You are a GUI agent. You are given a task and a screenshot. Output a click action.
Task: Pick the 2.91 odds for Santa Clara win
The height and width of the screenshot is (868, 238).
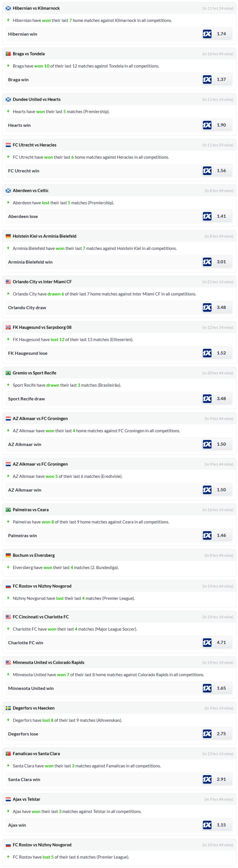pos(221,780)
